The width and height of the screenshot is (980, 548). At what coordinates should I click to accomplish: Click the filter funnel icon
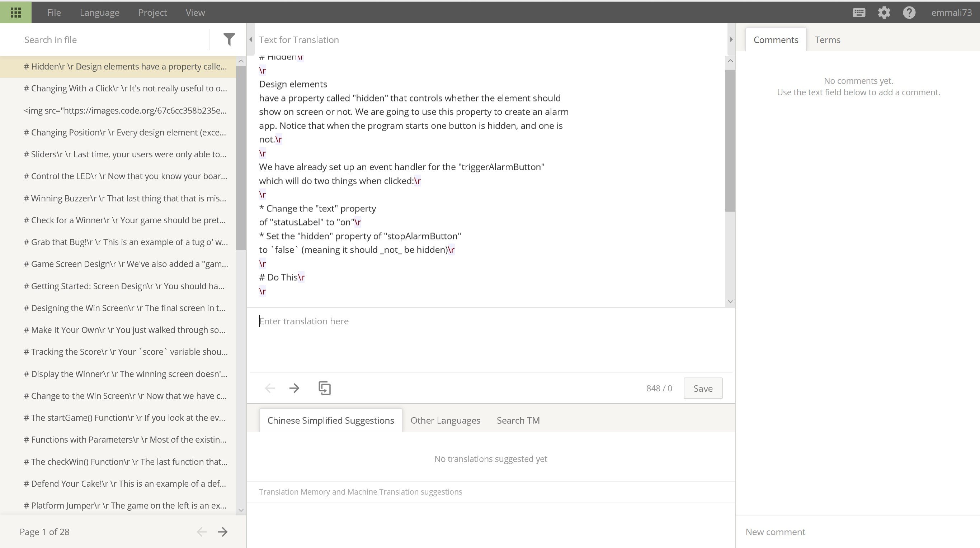tap(228, 39)
